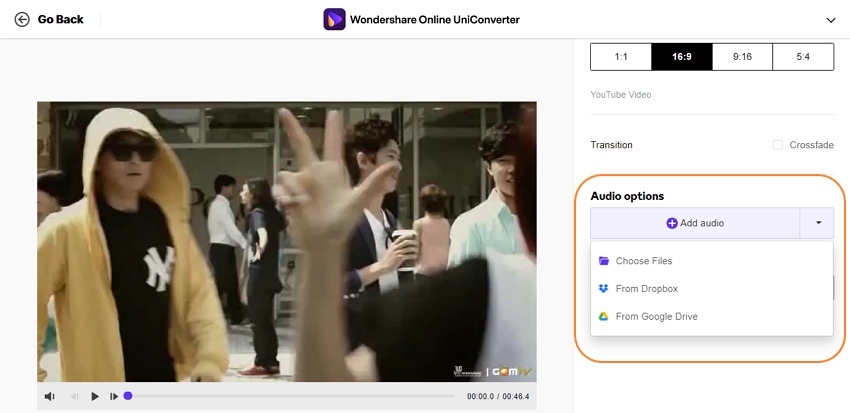Screen dimensions: 850x413
Task: Select the 16:9 aspect ratio
Action: [x=681, y=57]
